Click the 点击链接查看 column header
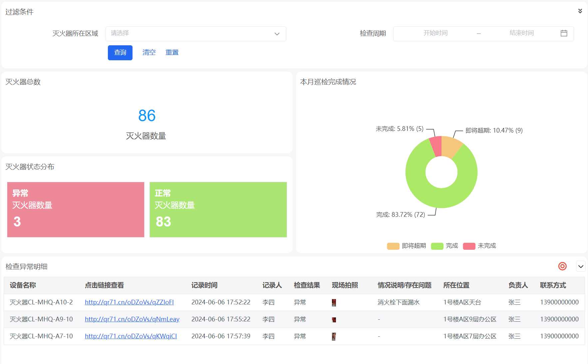Image resolution: width=588 pixels, height=364 pixels. [x=104, y=285]
